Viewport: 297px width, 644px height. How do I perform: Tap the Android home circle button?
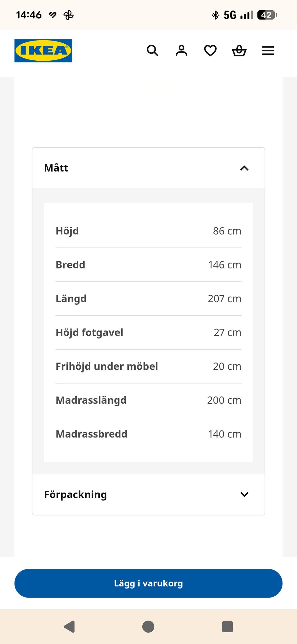148,627
